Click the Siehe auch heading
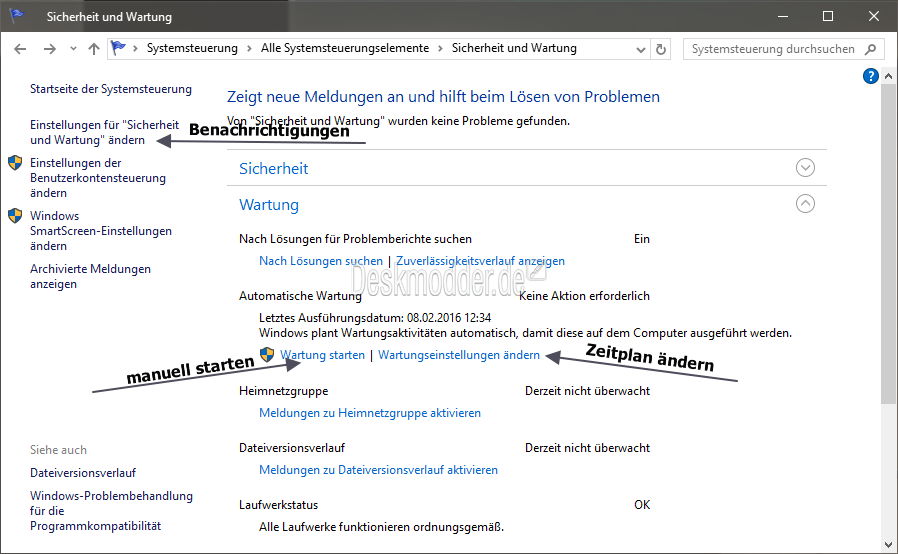 [x=58, y=450]
